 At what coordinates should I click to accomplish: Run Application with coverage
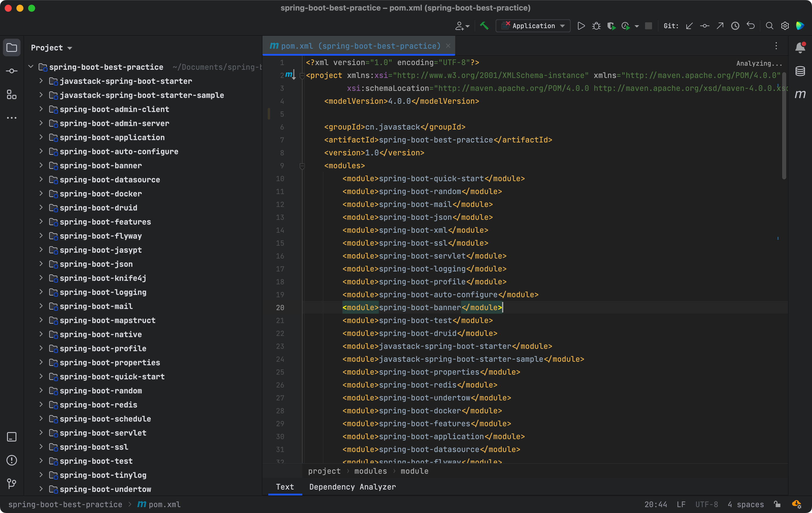611,26
